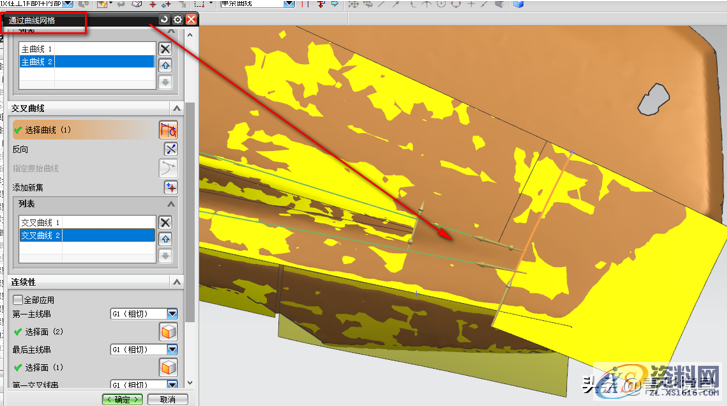The height and width of the screenshot is (406, 727).
Task: Open last primary string G1 continuity dropdown
Action: (x=172, y=349)
